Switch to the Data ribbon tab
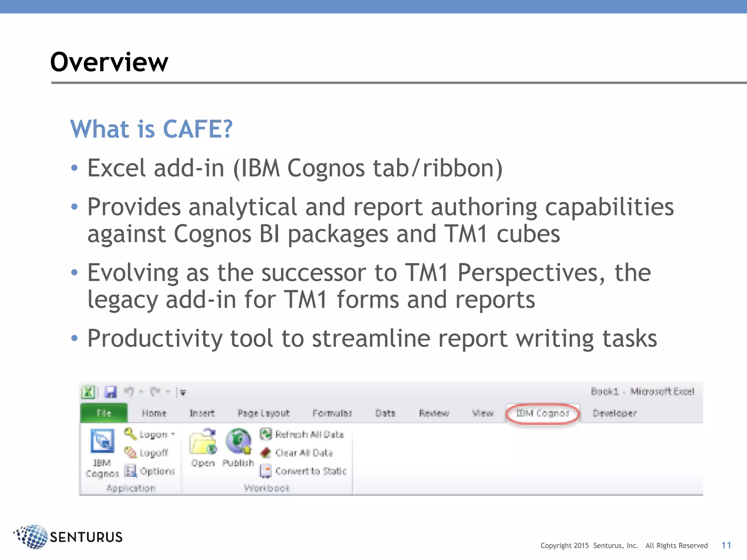Viewport: 747px width, 560px height. pos(385,413)
